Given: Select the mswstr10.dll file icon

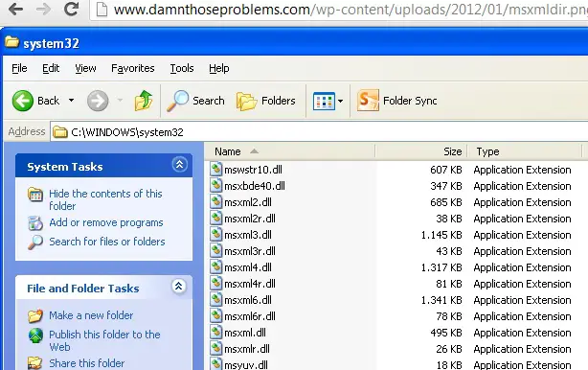Looking at the screenshot, I should (x=216, y=170).
